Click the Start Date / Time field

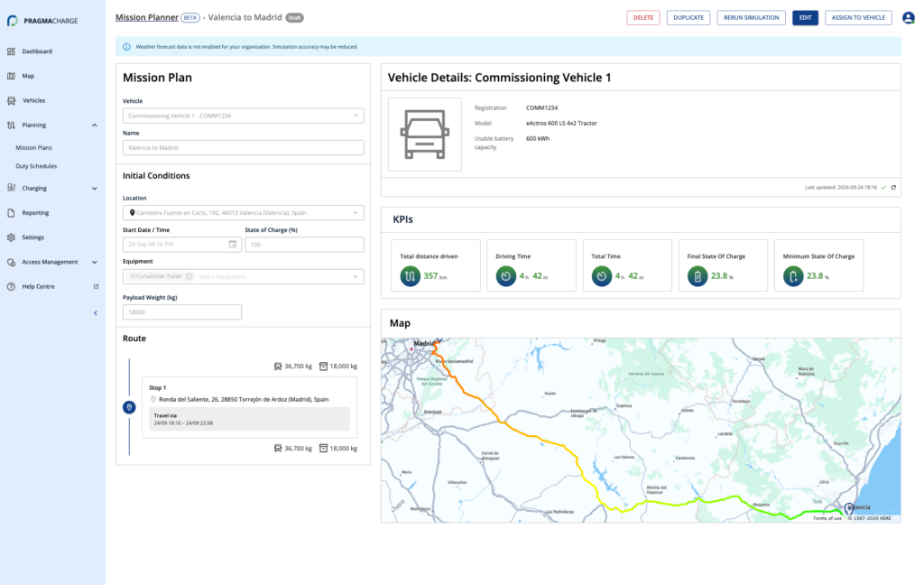pyautogui.click(x=181, y=244)
